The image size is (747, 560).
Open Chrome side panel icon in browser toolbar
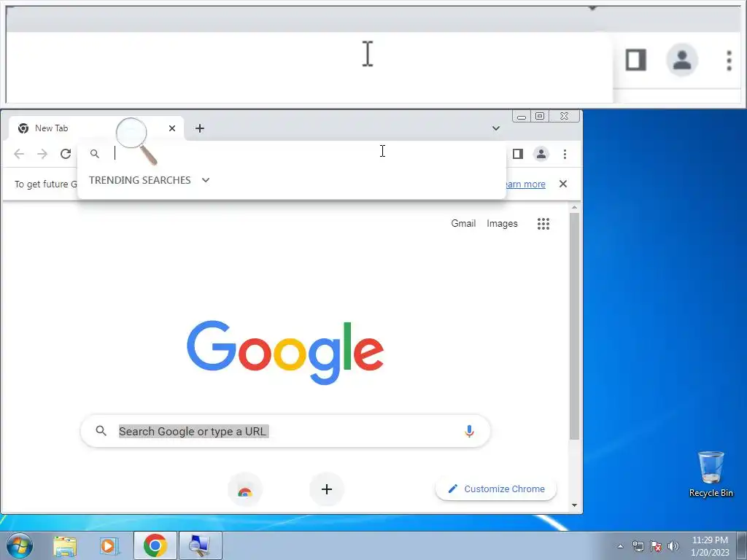518,154
